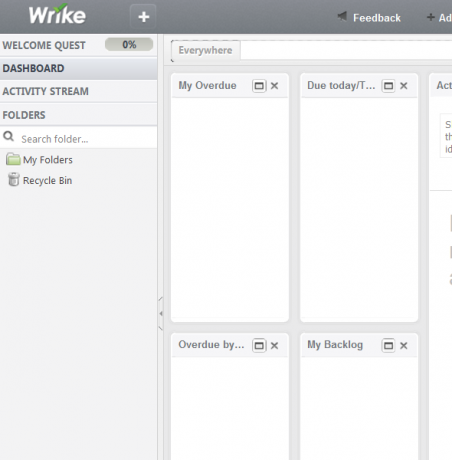Maximize the Due today widget
Viewport: 452px width, 460px height.
(x=388, y=86)
